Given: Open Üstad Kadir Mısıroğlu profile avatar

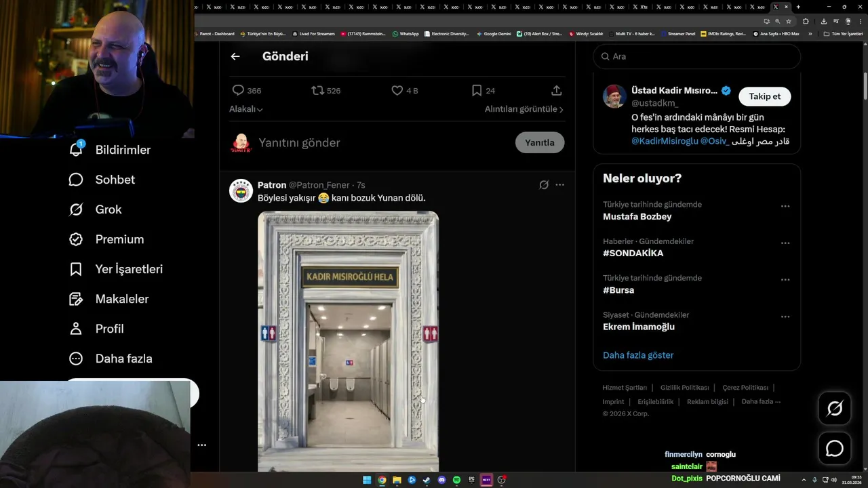Looking at the screenshot, I should click(614, 96).
